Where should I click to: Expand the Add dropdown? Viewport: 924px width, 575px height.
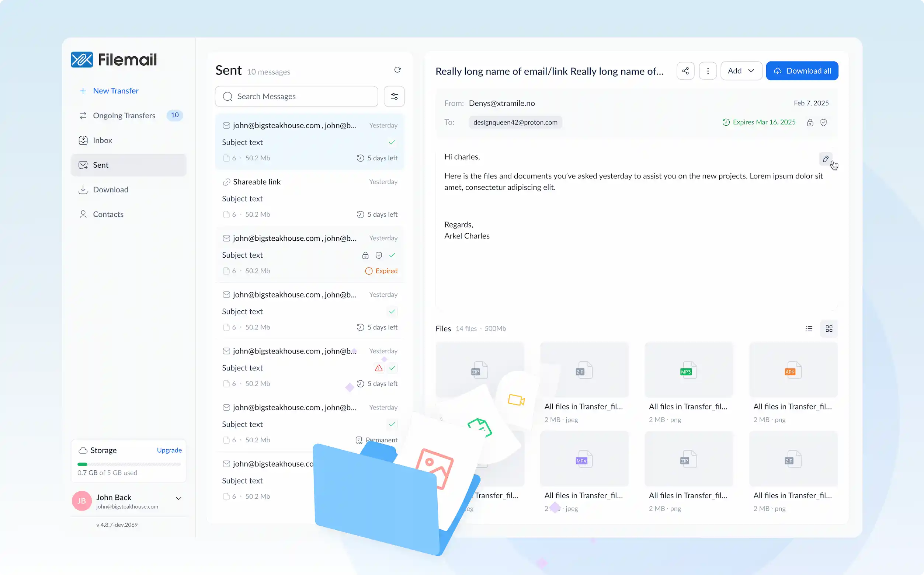pos(741,71)
